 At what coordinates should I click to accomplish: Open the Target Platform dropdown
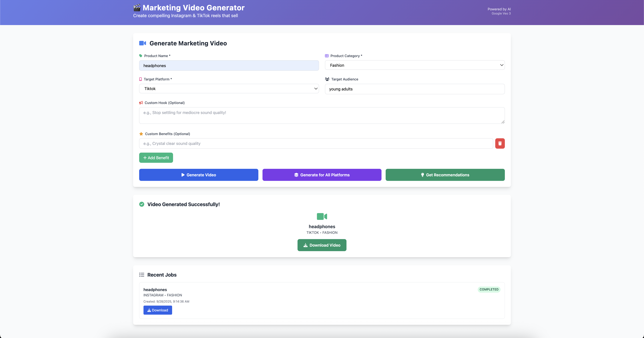pos(229,89)
